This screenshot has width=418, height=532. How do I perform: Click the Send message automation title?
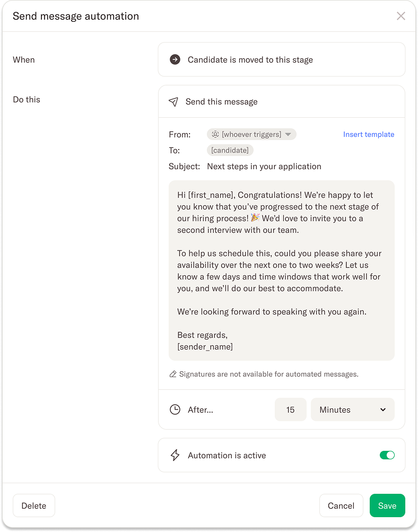click(x=76, y=16)
